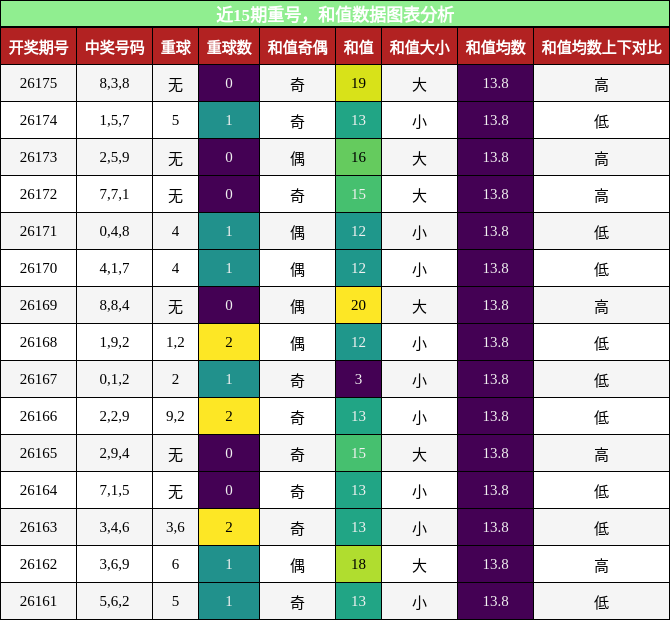Select period number 26168
The width and height of the screenshot is (670, 620).
(x=38, y=342)
